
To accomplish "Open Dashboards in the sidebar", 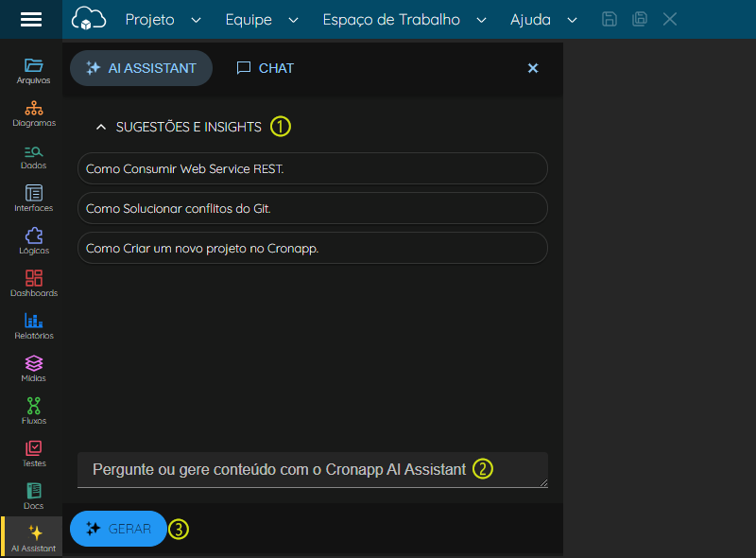I will tap(34, 284).
